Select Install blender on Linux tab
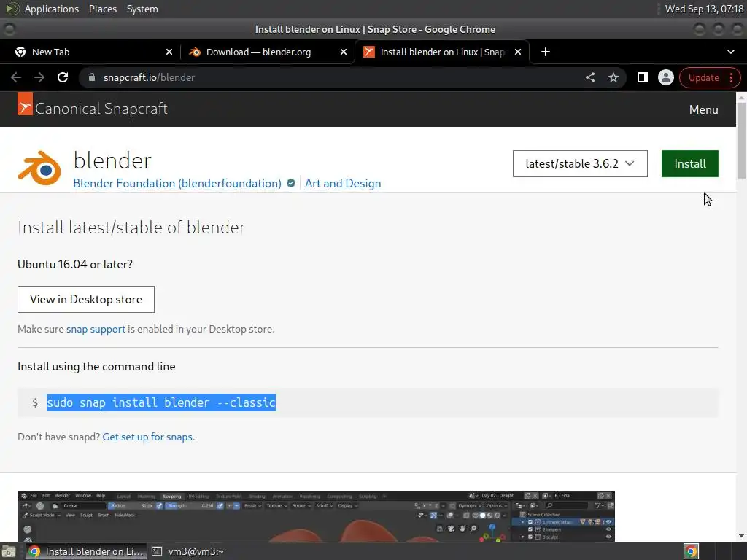The height and width of the screenshot is (560, 747). (x=441, y=52)
